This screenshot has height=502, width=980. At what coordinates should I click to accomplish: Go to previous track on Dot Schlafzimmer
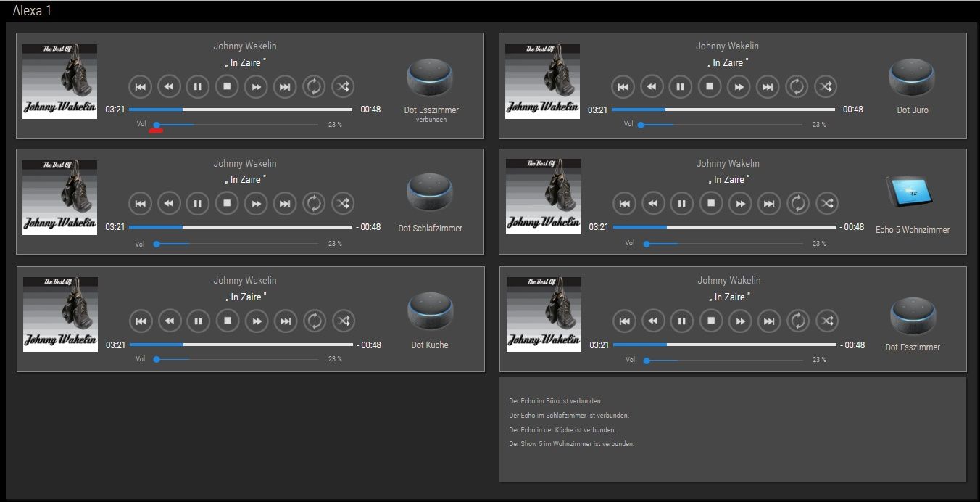click(140, 204)
